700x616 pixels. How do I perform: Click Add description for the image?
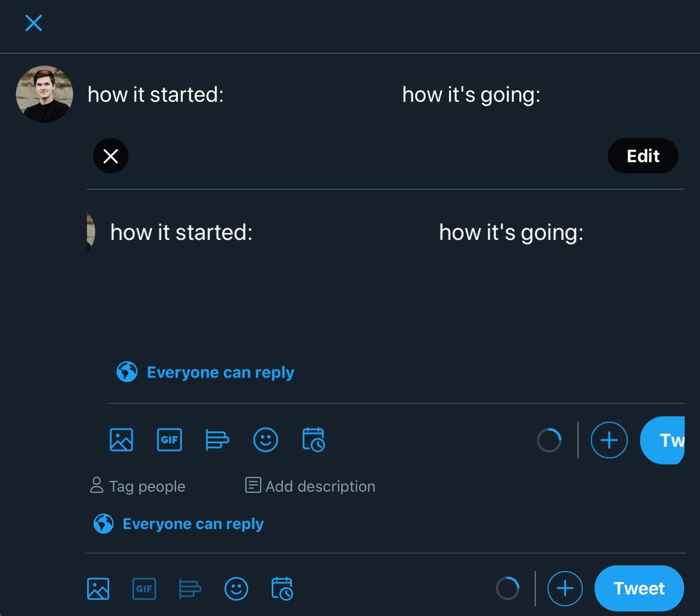tap(310, 486)
